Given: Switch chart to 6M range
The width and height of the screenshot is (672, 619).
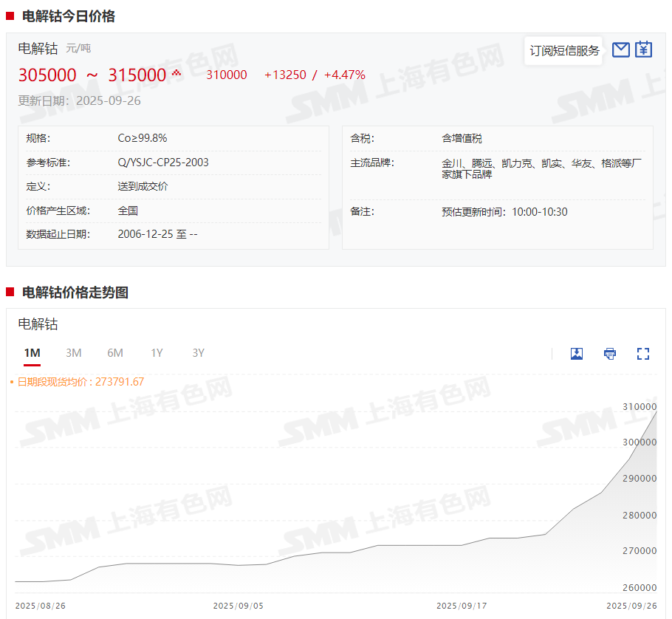Looking at the screenshot, I should (x=115, y=353).
